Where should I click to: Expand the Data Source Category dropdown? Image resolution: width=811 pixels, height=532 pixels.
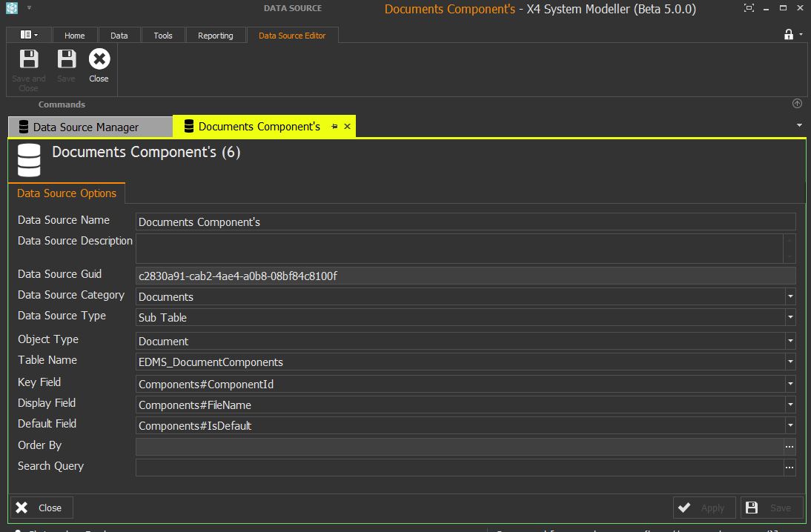(790, 296)
